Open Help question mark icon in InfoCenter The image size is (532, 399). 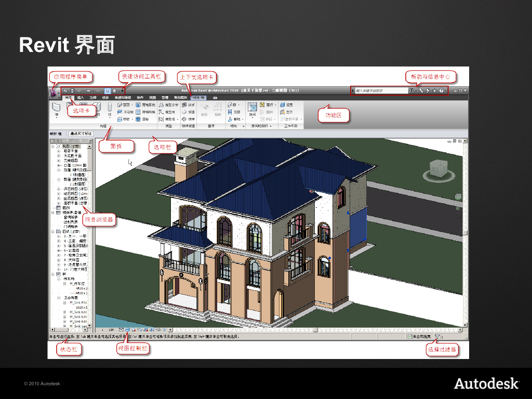(x=441, y=91)
